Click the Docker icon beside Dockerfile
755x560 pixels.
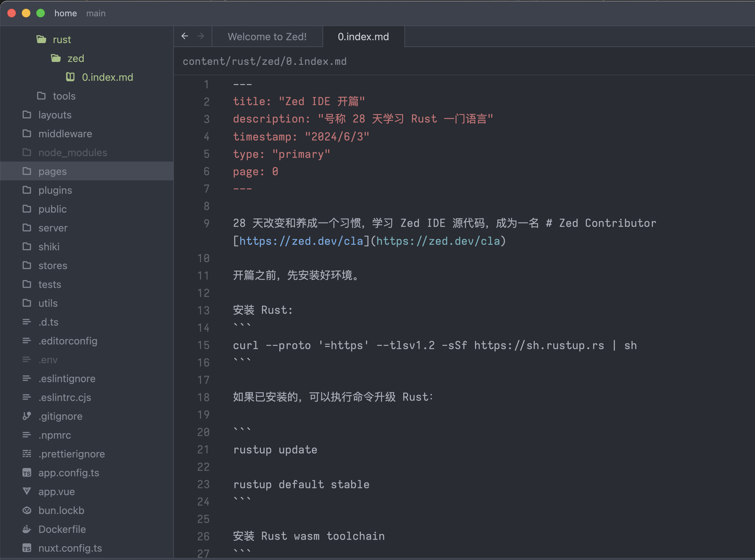[27, 529]
